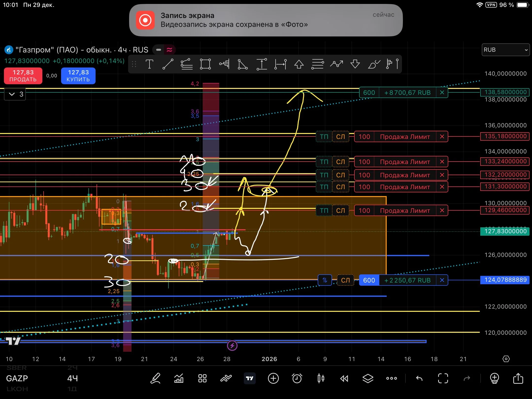Screen dimensions: 532x399
Task: Select the Polyline path tool
Action: [x=336, y=64]
